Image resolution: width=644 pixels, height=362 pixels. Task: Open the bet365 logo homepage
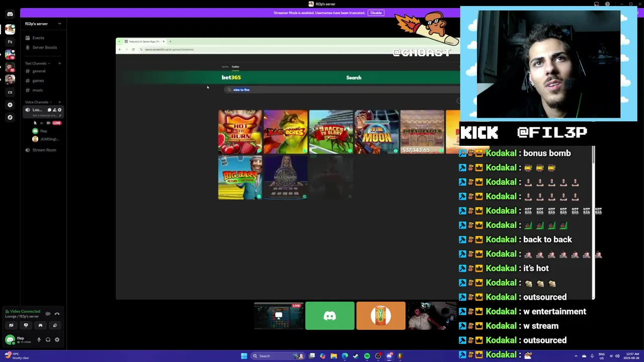[x=231, y=77]
